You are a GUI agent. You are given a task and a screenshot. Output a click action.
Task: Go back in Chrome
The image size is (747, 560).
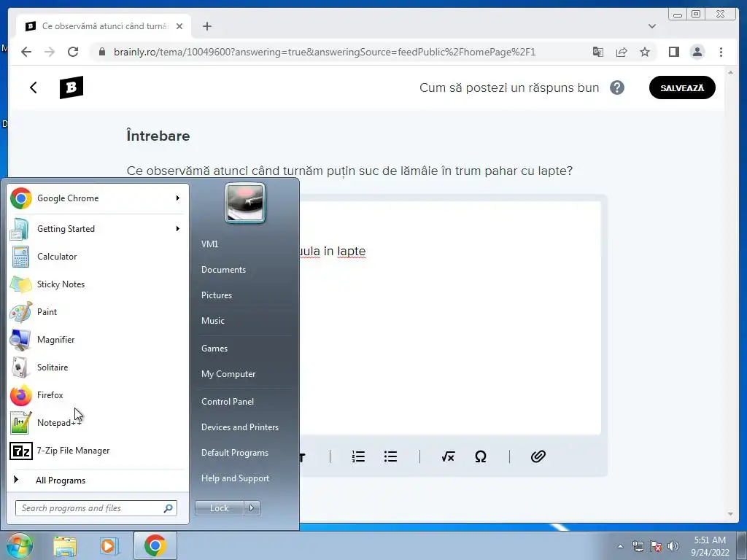26,52
